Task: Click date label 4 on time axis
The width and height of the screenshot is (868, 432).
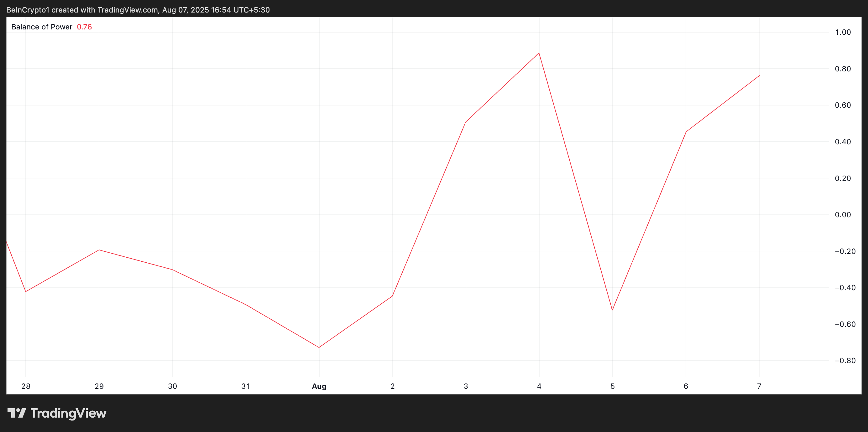Action: coord(539,386)
